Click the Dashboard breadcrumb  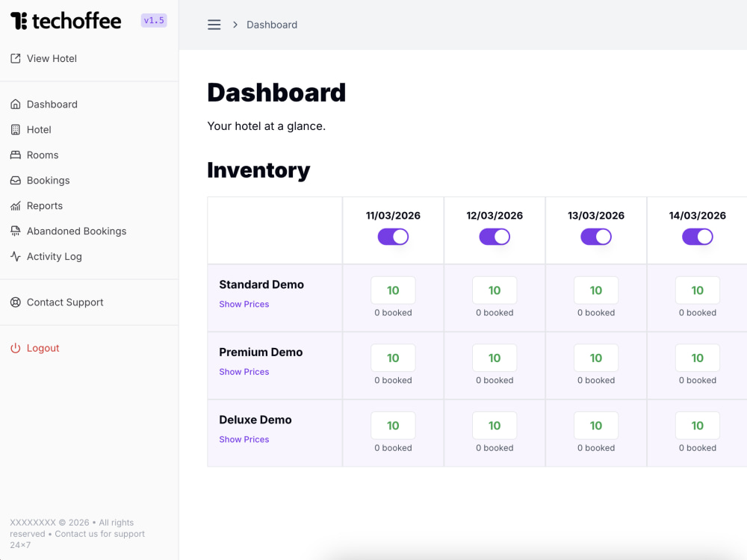tap(272, 25)
